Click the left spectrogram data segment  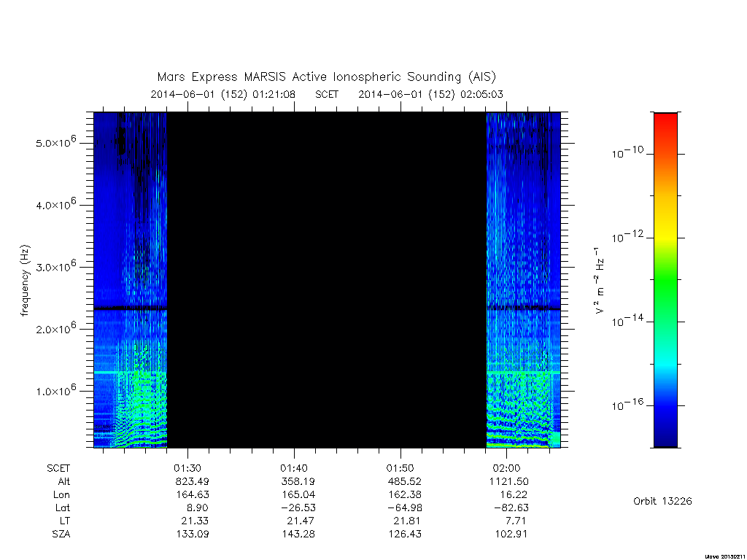130,280
